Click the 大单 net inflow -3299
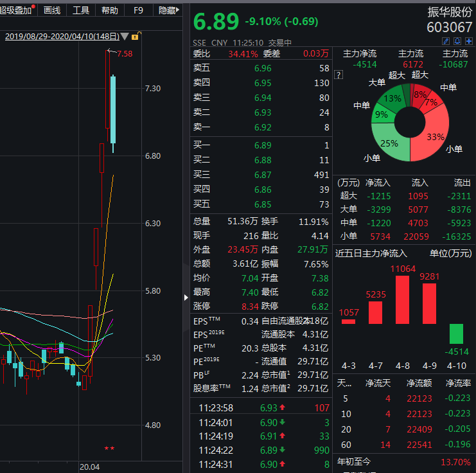 point(379,210)
